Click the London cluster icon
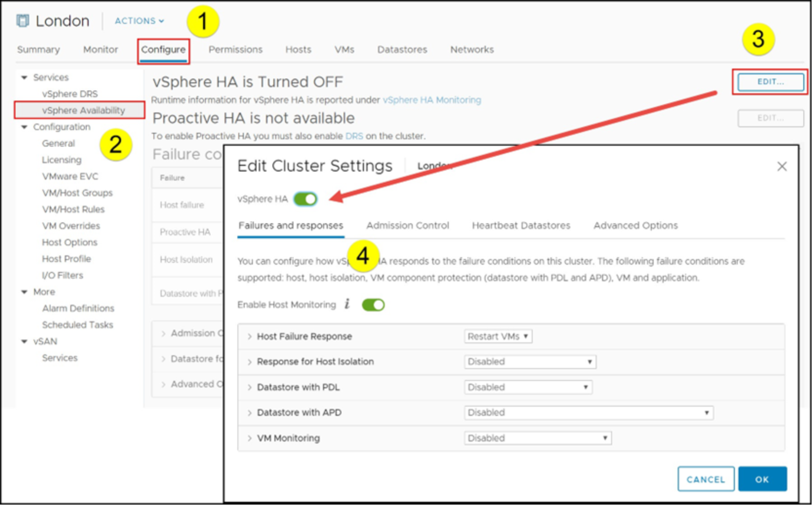Viewport: 812px width, 505px height. tap(22, 21)
